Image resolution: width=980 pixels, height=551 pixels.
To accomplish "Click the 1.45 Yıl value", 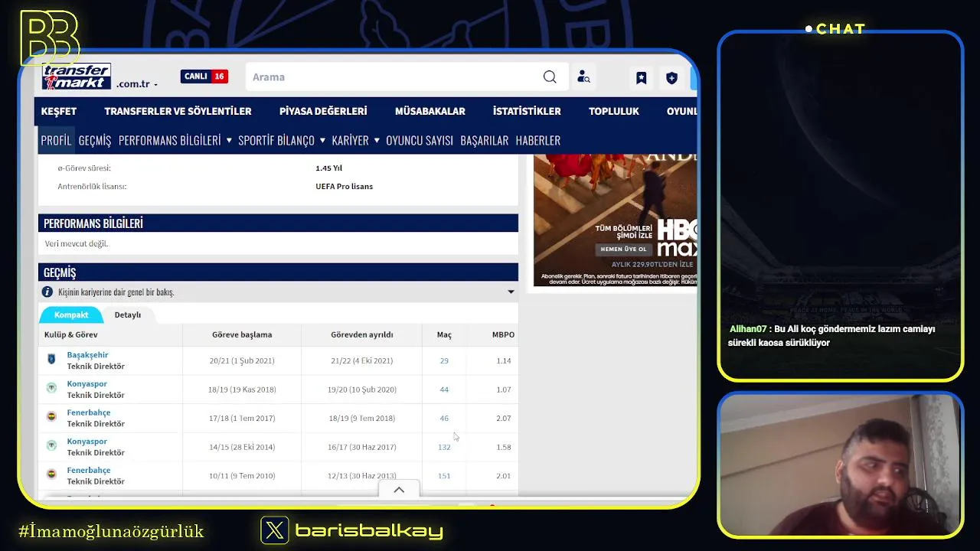I will [328, 168].
